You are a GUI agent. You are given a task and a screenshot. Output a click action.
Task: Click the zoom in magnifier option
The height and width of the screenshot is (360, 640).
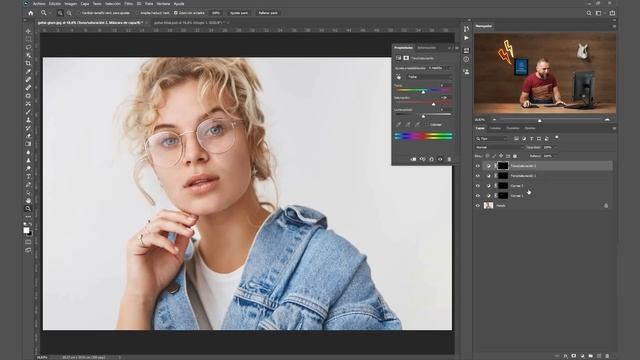point(60,13)
